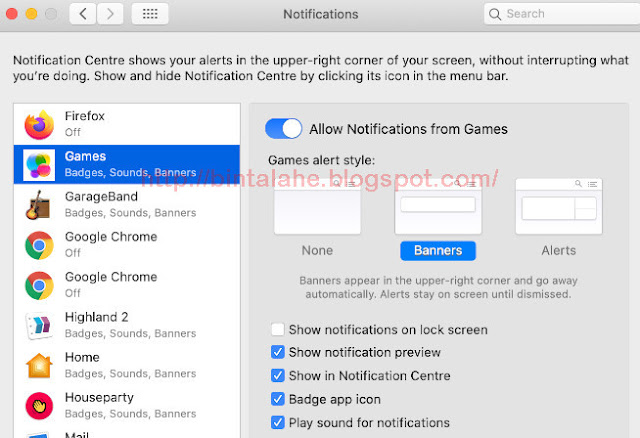The width and height of the screenshot is (640, 438).
Task: Close window with the red button
Action: 12,14
